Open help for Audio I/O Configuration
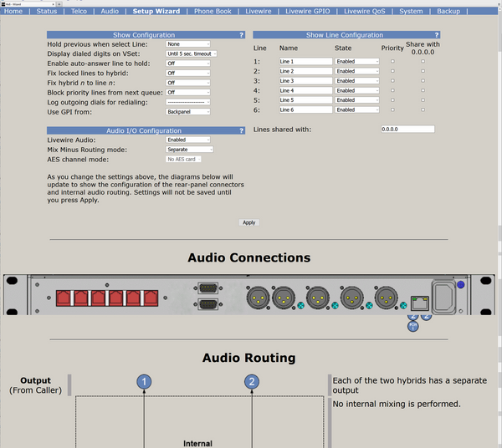The image size is (502, 448). (x=242, y=130)
